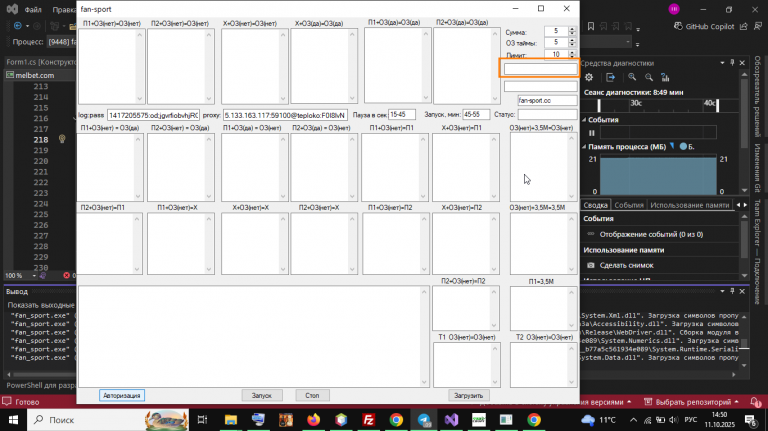This screenshot has height=431, width=768.
Task: Open diagnostic tools settings gear in Visual Studio
Action: [589, 77]
